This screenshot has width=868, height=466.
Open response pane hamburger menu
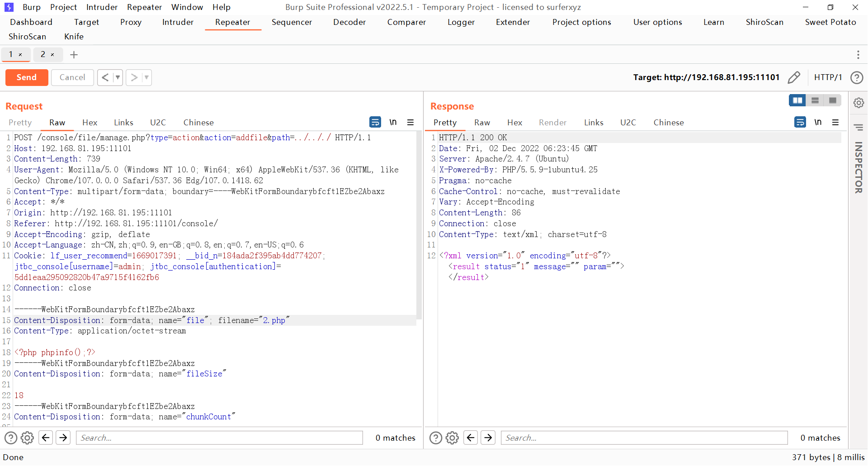(835, 122)
